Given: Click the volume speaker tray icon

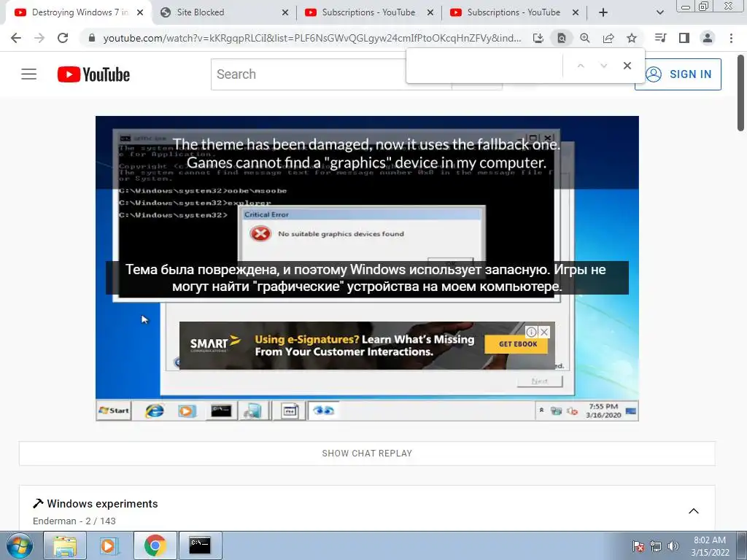Looking at the screenshot, I should pos(673,546).
